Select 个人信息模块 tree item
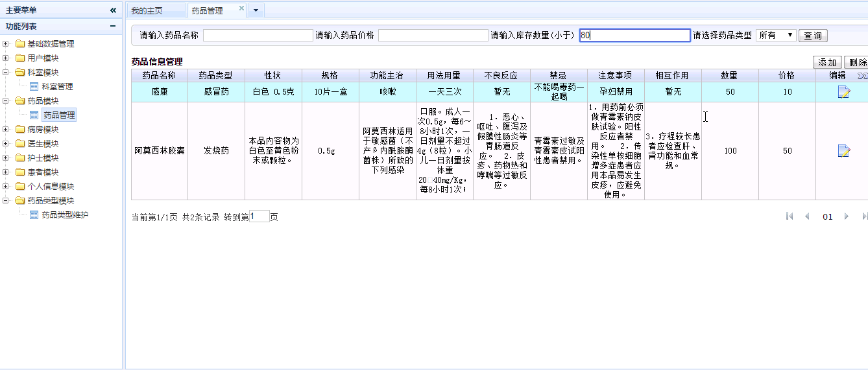The height and width of the screenshot is (370, 868). click(x=51, y=187)
